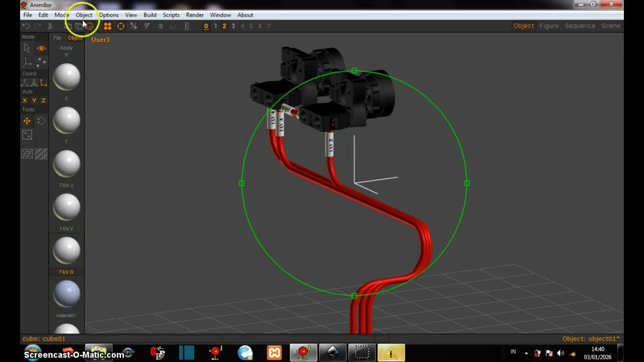Click the fast select F icon

pos(147,26)
